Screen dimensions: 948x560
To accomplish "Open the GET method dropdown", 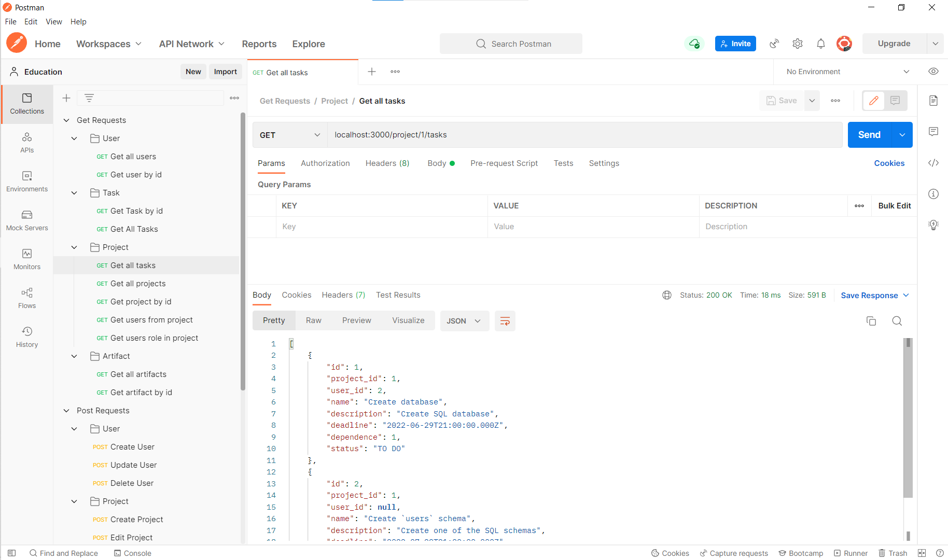I will 289,135.
